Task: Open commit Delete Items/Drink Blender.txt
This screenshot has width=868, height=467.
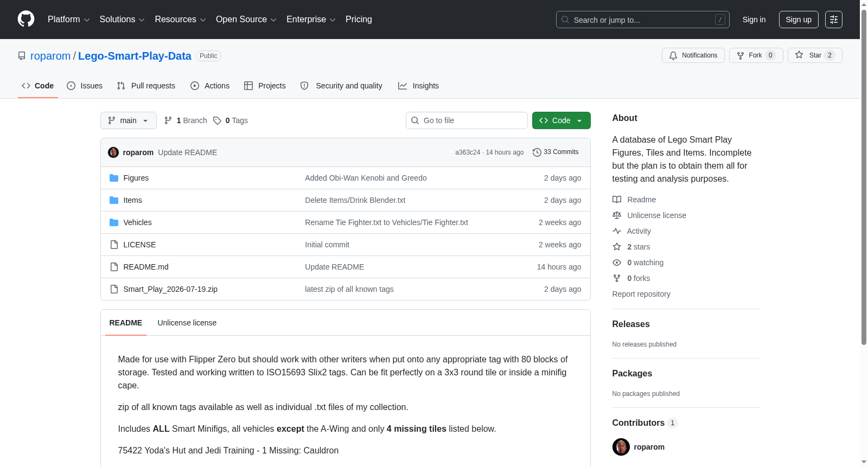Action: 355,200
